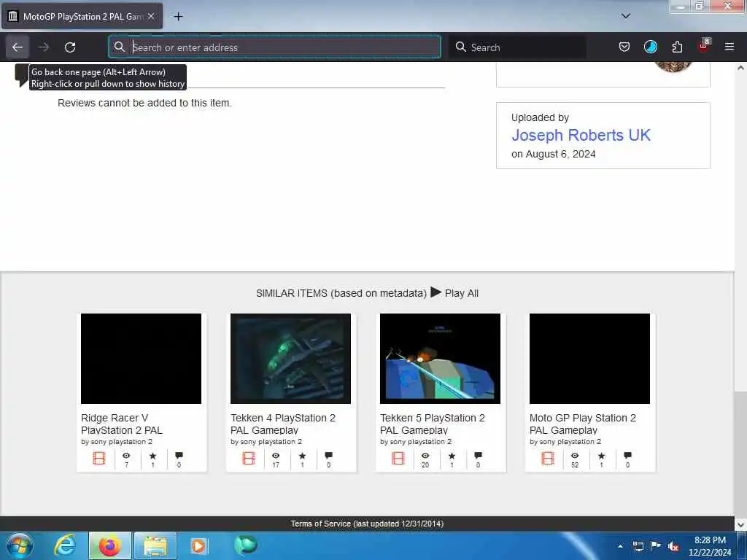Click the muted volume tray icon
The width and height of the screenshot is (747, 560).
pos(673,547)
